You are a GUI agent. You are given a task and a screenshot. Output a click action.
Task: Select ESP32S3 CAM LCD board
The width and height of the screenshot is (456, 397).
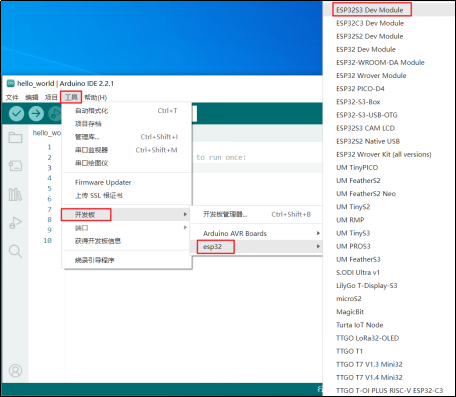coord(389,128)
